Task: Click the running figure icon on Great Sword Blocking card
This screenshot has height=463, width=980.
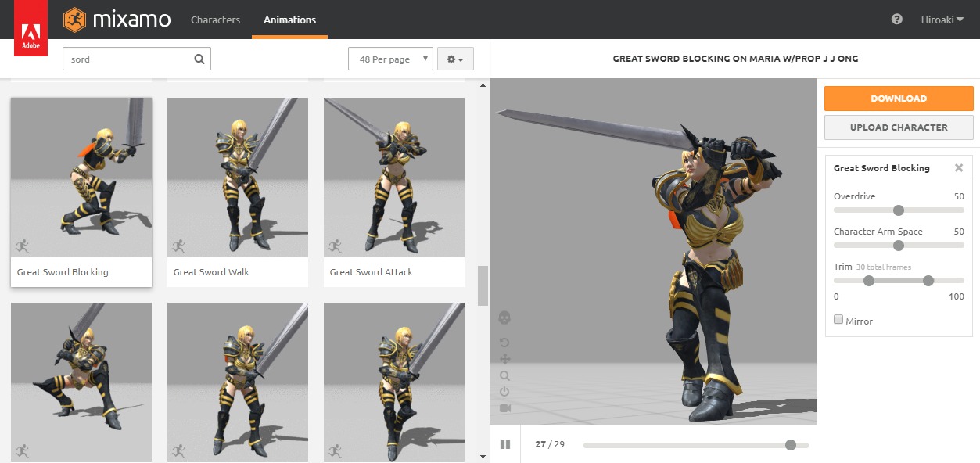Action: click(x=22, y=246)
